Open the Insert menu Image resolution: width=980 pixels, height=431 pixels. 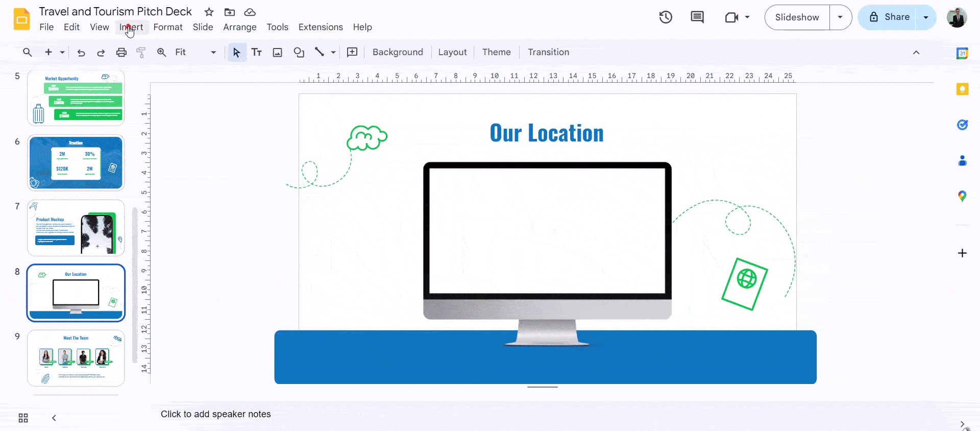[131, 27]
